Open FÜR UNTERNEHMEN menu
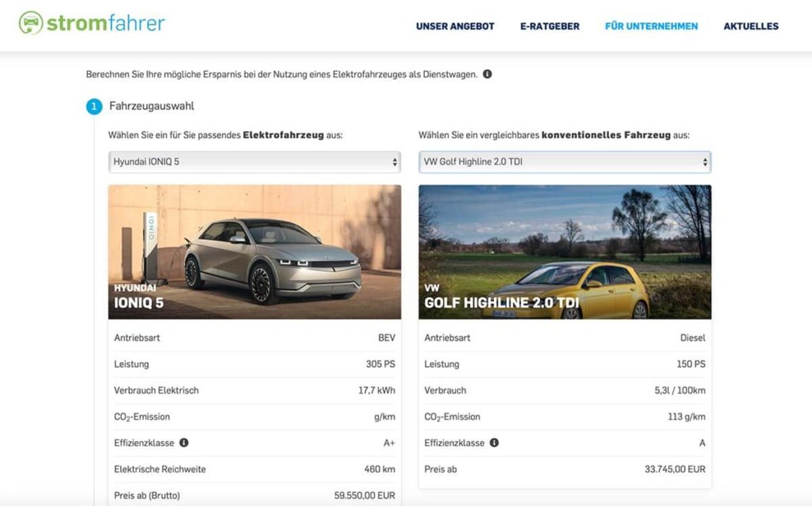The height and width of the screenshot is (506, 812). (652, 26)
